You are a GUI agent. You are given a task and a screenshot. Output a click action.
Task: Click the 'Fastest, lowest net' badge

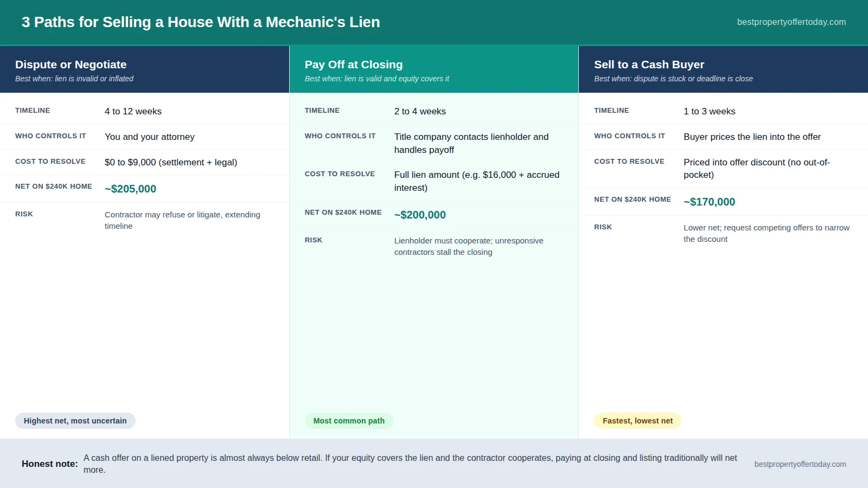[637, 421]
